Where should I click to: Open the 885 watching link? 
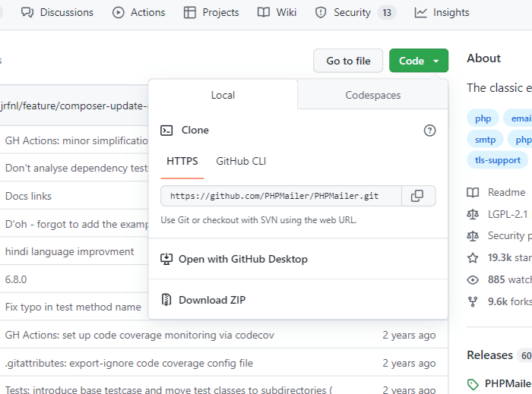tap(510, 279)
